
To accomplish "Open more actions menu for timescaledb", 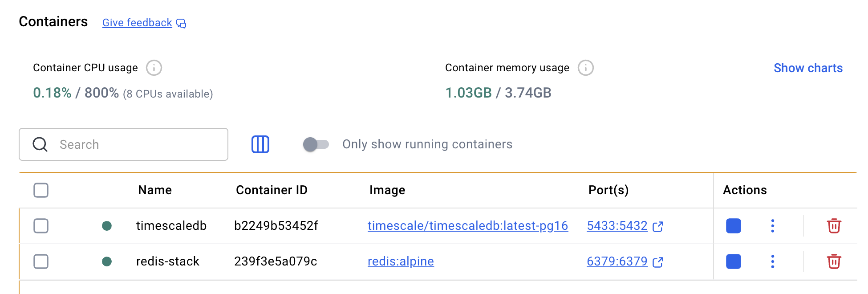I will point(772,226).
